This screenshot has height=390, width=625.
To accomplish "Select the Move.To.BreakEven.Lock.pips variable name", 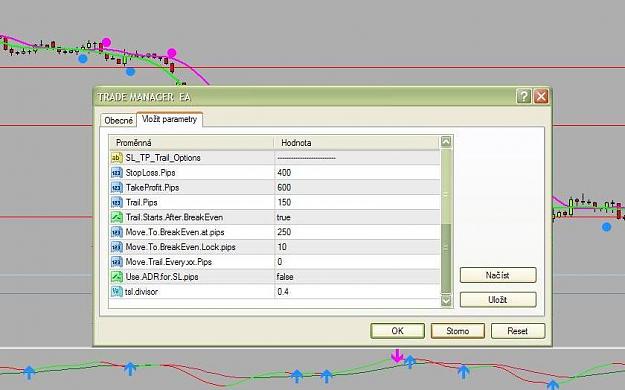I will [x=180, y=247].
